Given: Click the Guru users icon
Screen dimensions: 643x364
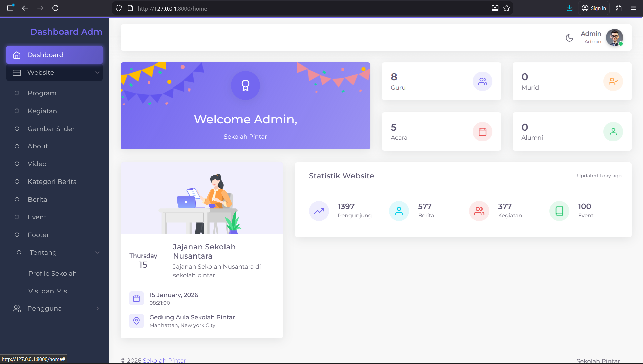Looking at the screenshot, I should point(483,81).
